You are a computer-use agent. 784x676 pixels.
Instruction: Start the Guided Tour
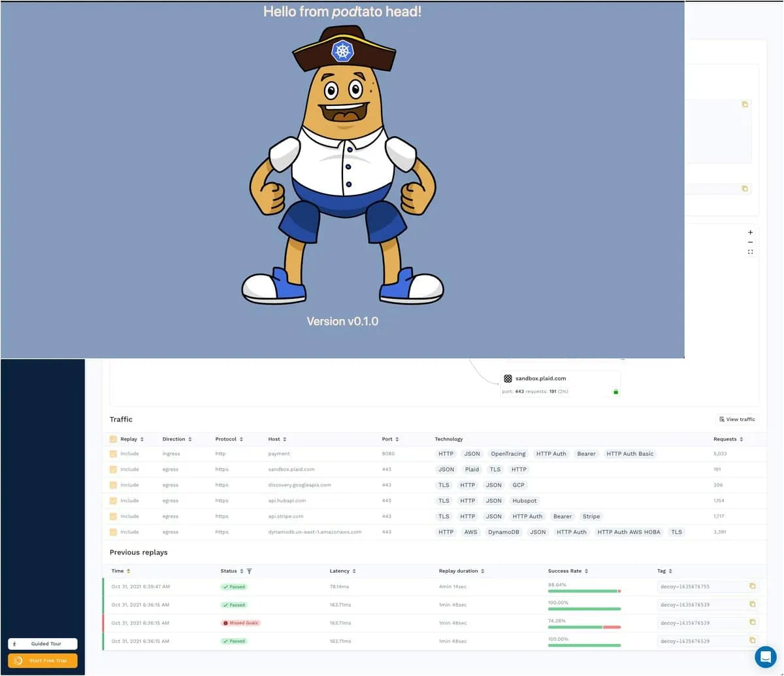point(42,643)
